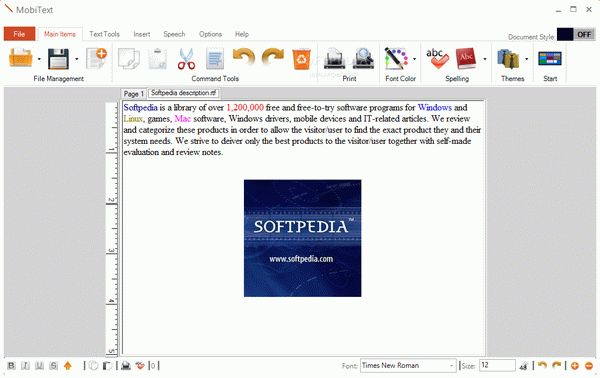Expand the dropdown arrow beside open folder
Screen dimensions: 600x378
pos(39,59)
